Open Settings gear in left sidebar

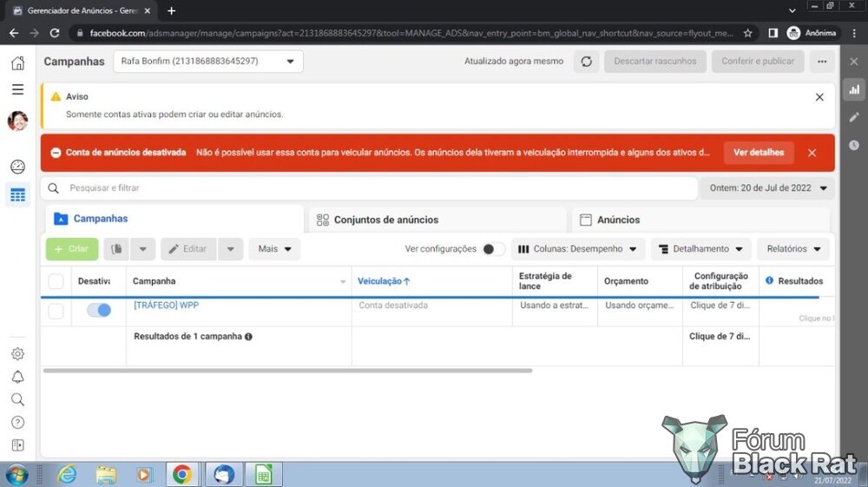point(17,353)
